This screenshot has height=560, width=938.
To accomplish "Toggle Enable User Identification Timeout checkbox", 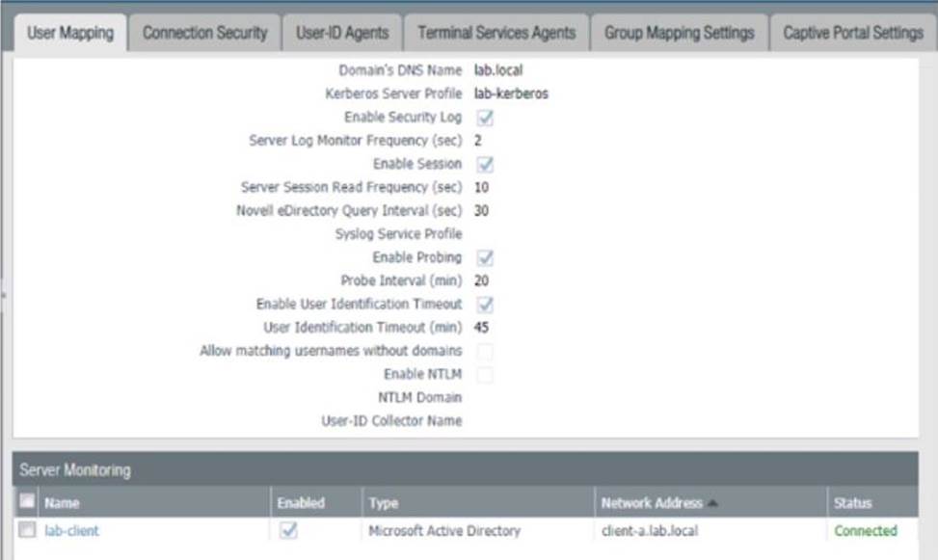I will [485, 305].
